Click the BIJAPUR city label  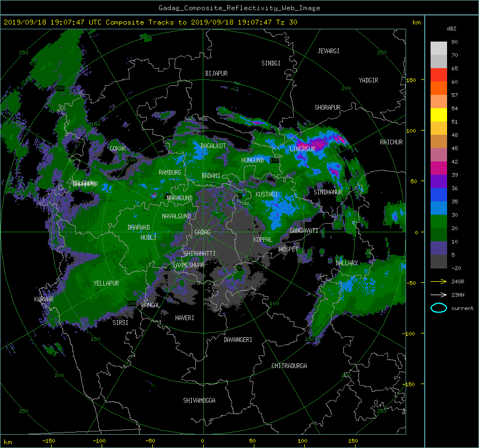[216, 74]
